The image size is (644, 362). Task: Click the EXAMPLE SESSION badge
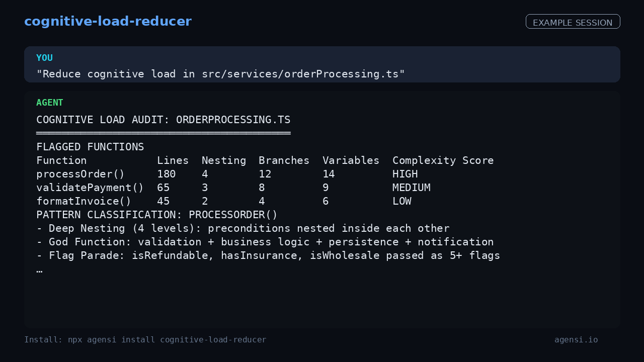pos(573,22)
